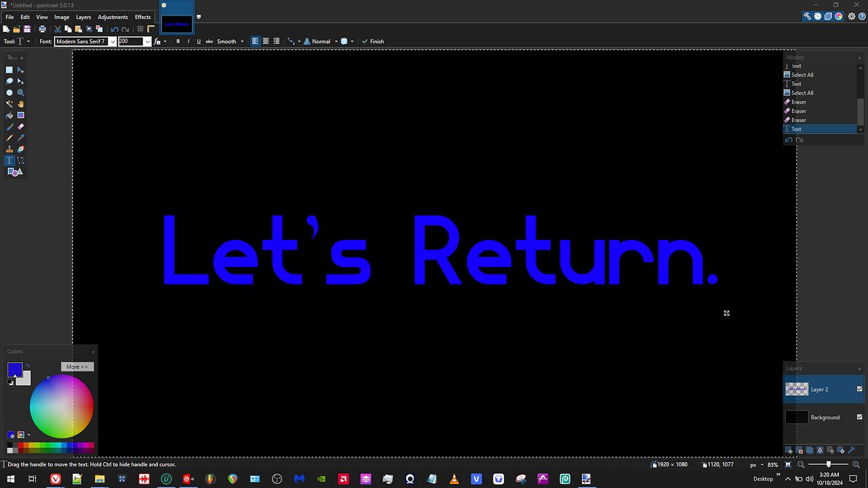This screenshot has width=868, height=488.
Task: Select the Recolor tool
Action: [21, 149]
